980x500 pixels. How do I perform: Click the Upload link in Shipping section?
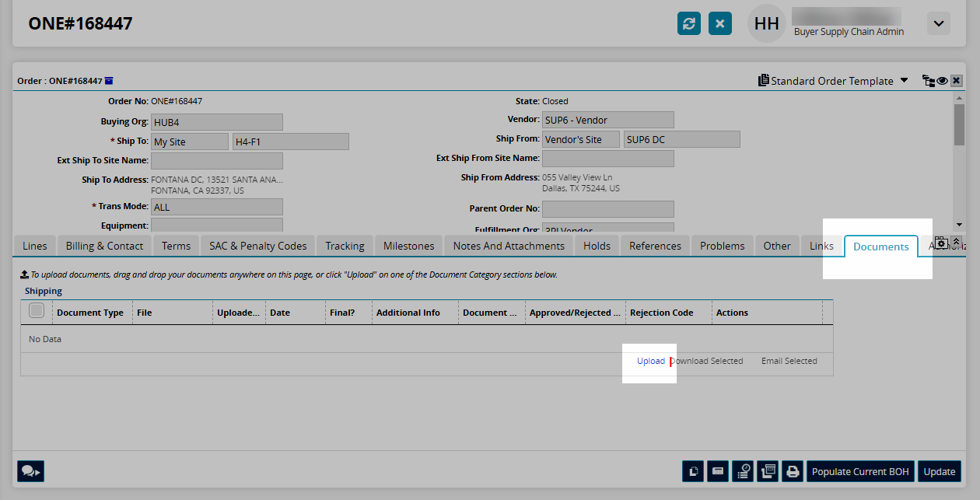coord(651,361)
